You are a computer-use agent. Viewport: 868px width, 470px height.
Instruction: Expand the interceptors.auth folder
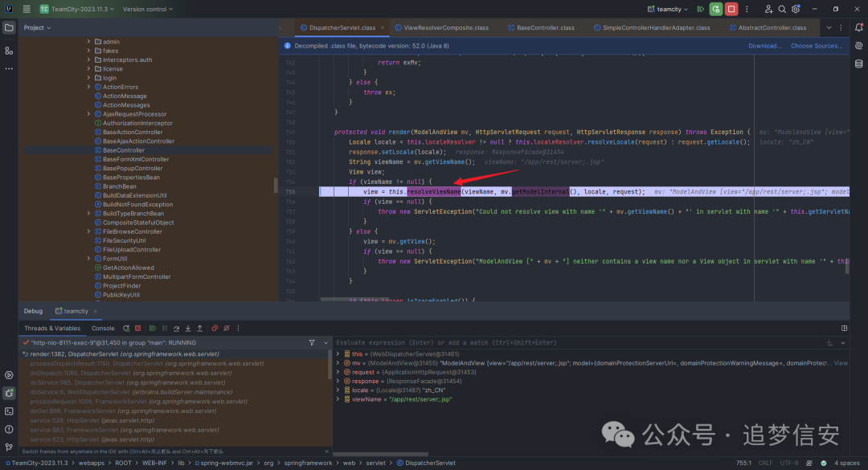click(88, 59)
